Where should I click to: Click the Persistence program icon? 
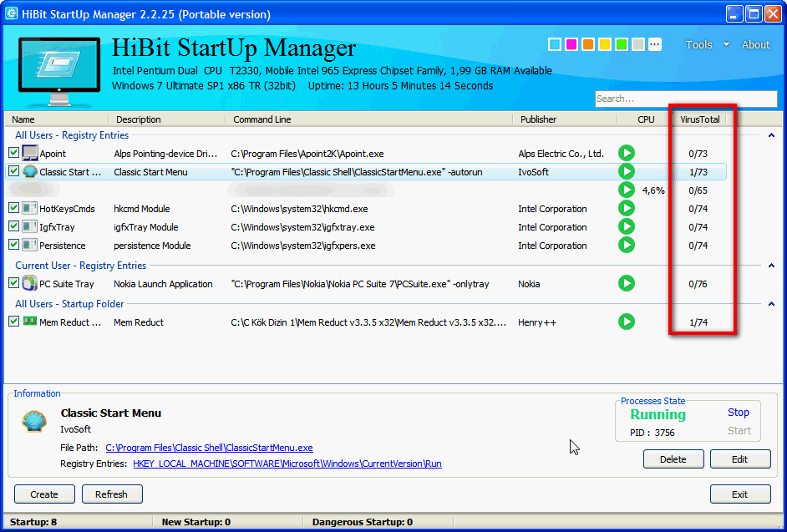[x=30, y=245]
